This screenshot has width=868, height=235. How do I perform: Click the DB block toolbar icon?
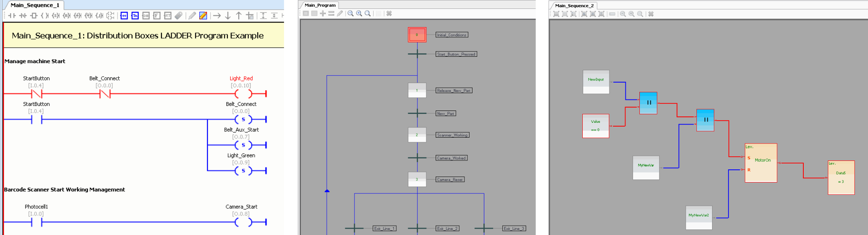[x=146, y=16]
